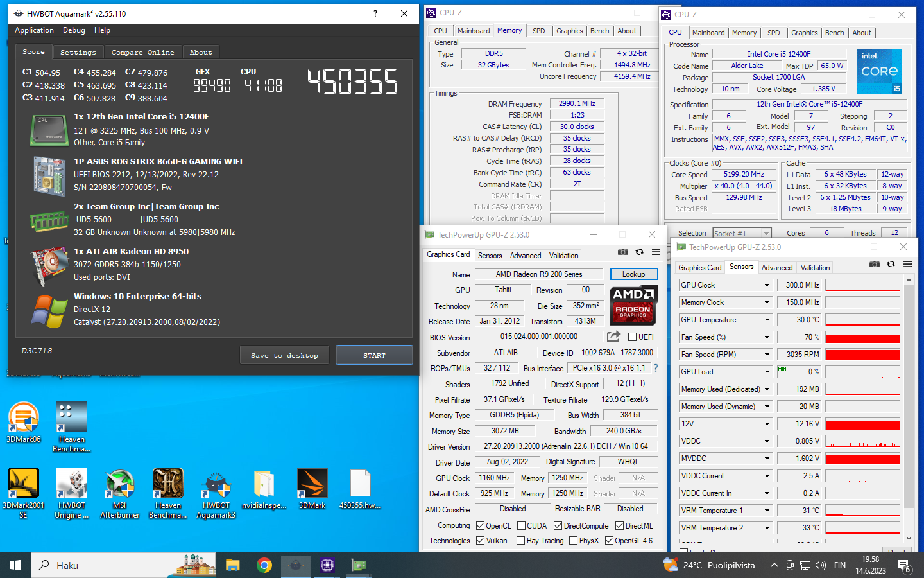
Task: Open hamburger menu in GPU-Z Graphics Card window
Action: tap(656, 252)
